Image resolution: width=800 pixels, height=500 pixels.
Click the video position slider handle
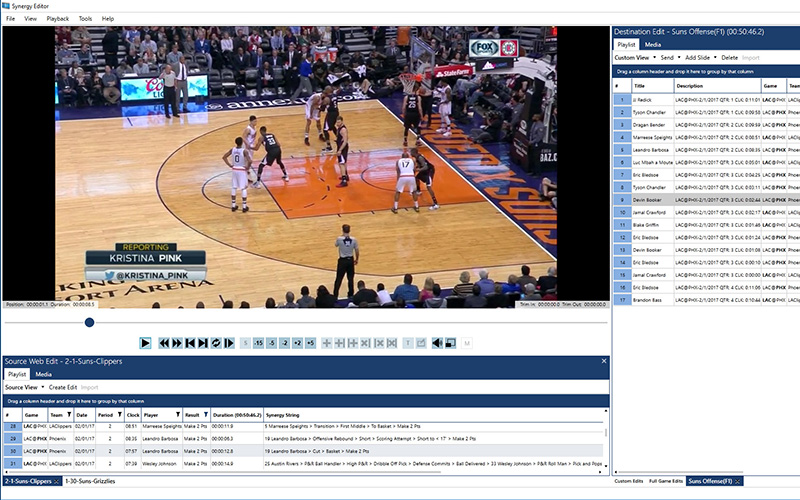(89, 322)
